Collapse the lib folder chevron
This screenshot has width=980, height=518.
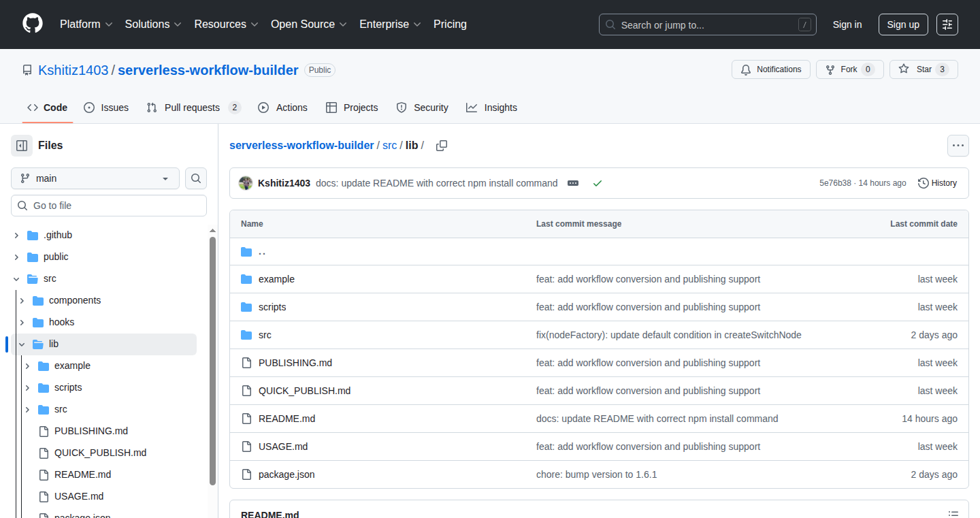(22, 344)
